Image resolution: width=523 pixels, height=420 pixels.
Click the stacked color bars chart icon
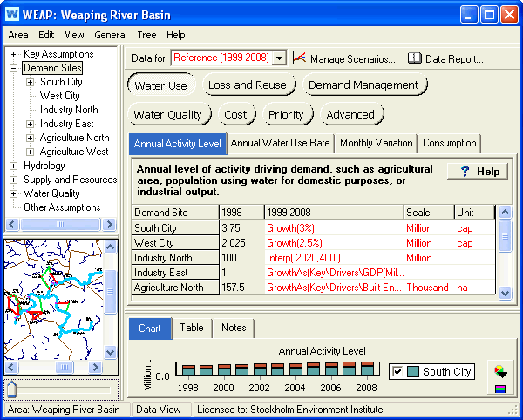pos(500,389)
